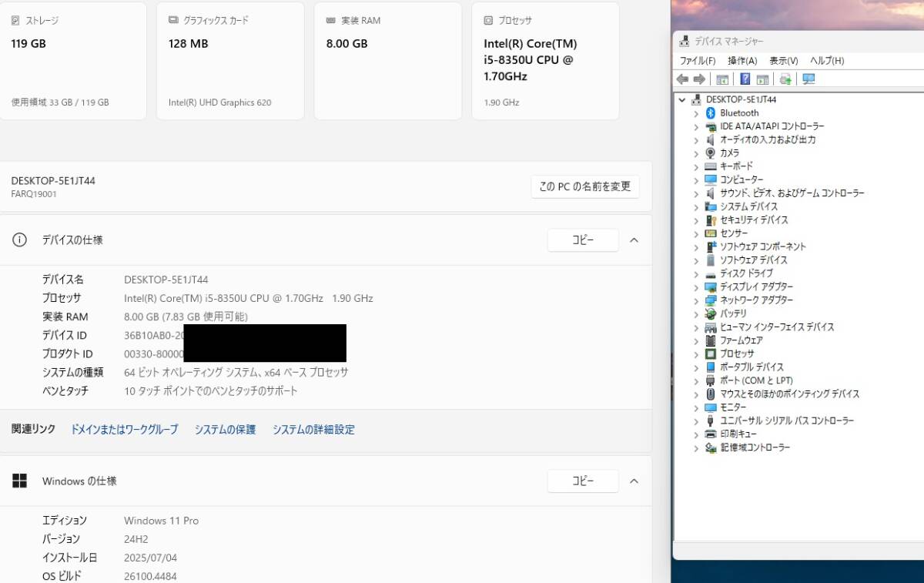
Task: Click the カメラ camera icon in tree
Action: point(711,153)
